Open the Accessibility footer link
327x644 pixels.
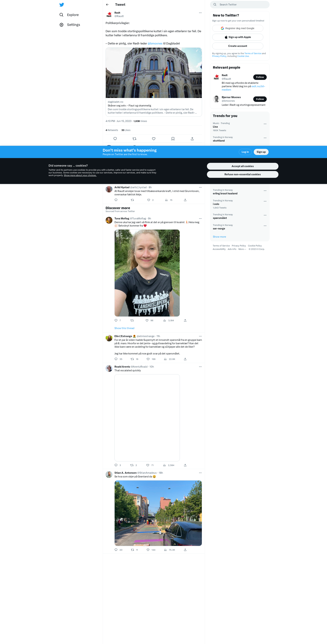[219, 249]
